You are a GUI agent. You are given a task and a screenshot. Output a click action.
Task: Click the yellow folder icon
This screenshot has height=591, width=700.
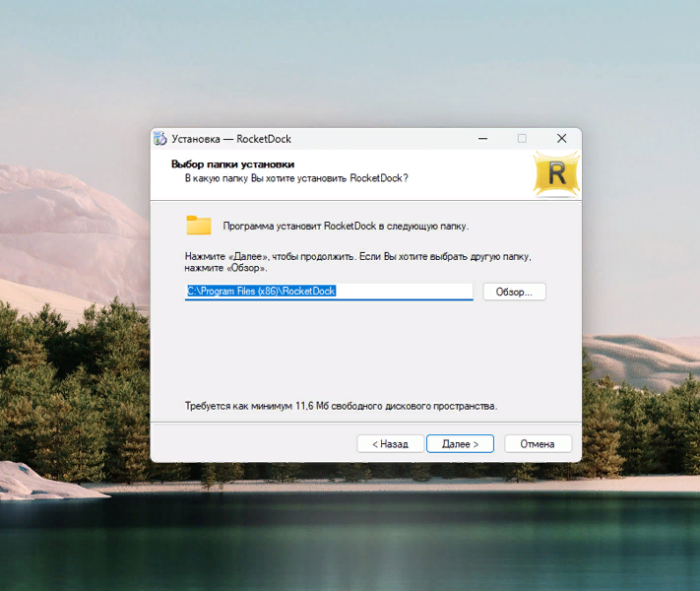click(x=199, y=226)
